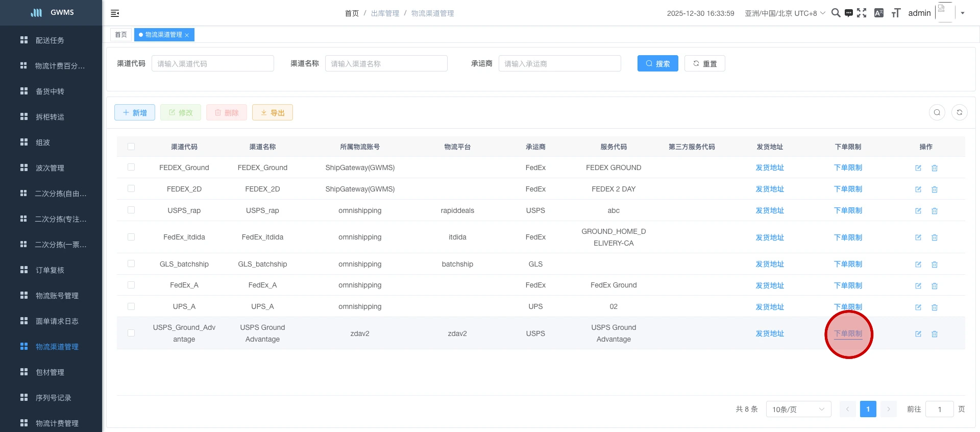
Task: Open 配送任务 in the sidebar
Action: [x=50, y=40]
